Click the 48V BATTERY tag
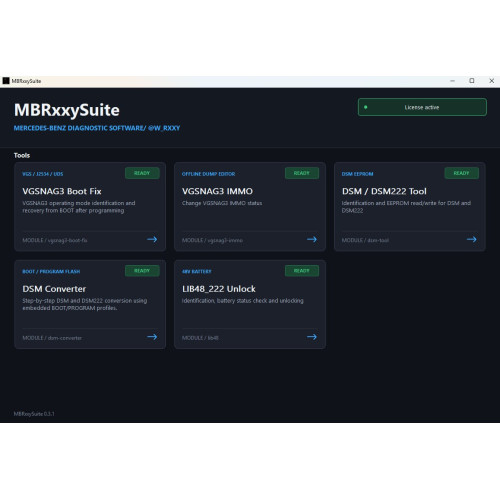Screen dimensions: 500x500 pyautogui.click(x=197, y=272)
